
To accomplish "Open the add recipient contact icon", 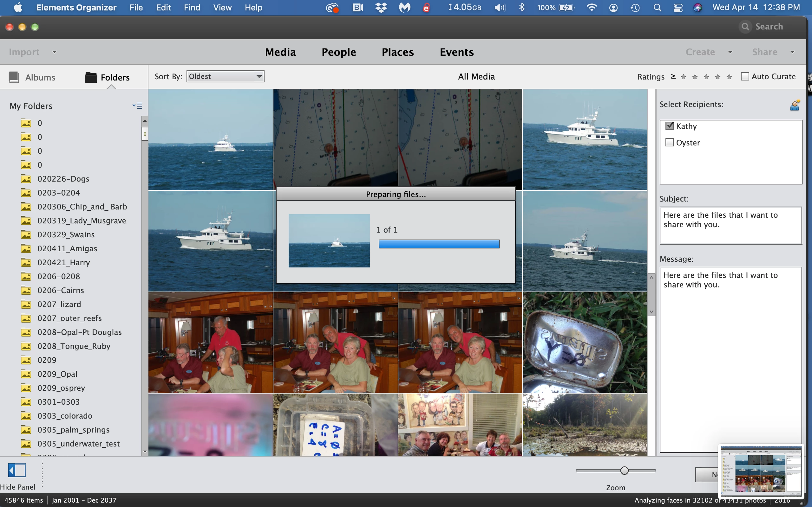I will [795, 106].
